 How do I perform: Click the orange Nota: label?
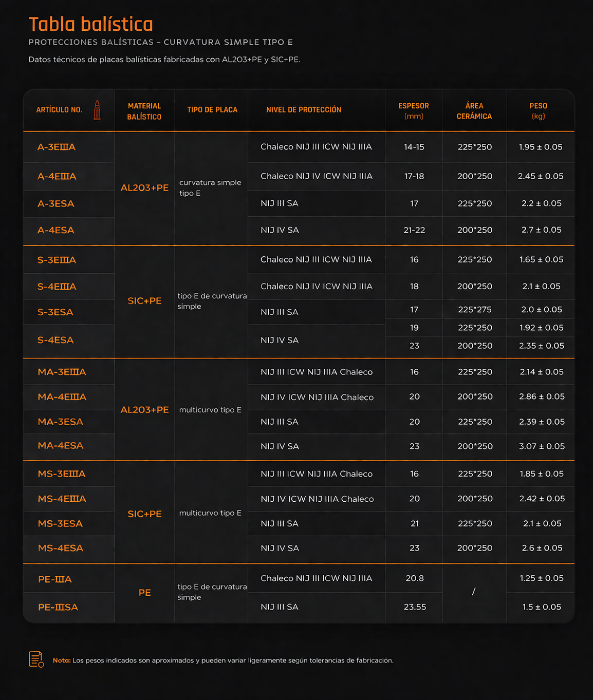tap(62, 660)
